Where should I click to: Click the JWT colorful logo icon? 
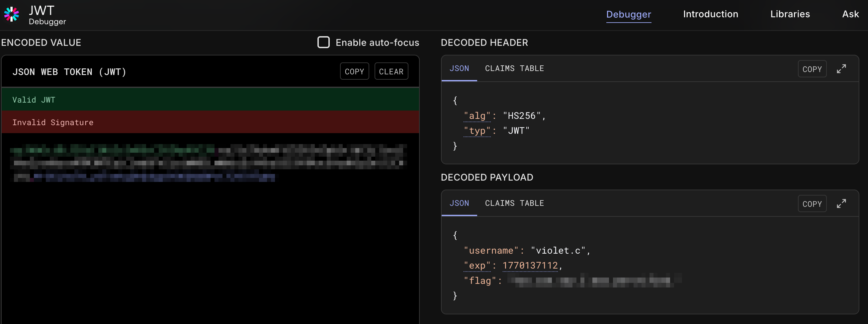(x=12, y=14)
